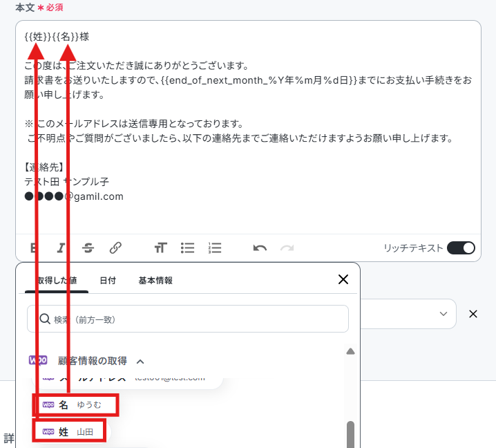Viewport: 496px width, 448px height.
Task: Open the text size tool
Action: click(161, 248)
